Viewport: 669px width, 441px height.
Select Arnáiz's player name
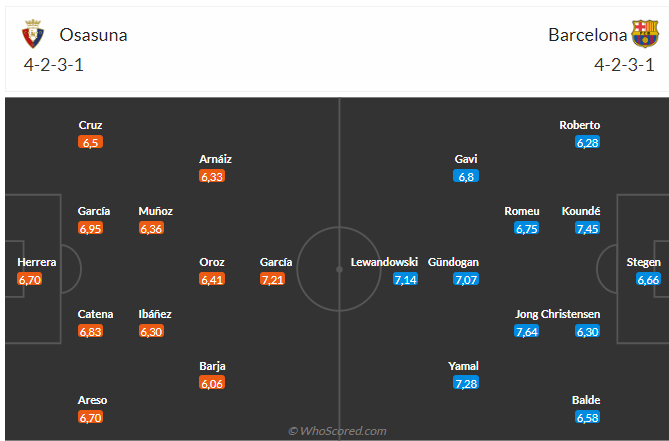216,159
